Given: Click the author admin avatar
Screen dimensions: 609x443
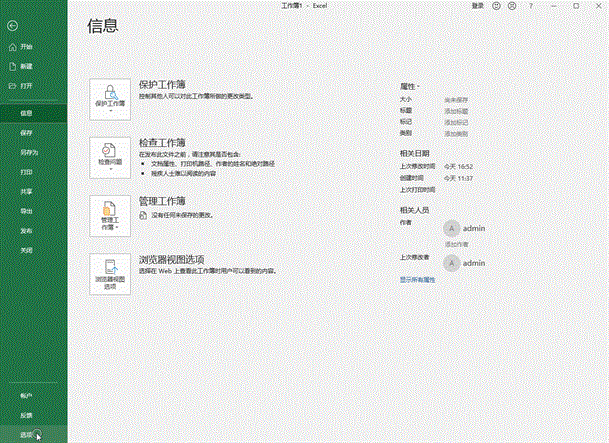Looking at the screenshot, I should point(453,228).
